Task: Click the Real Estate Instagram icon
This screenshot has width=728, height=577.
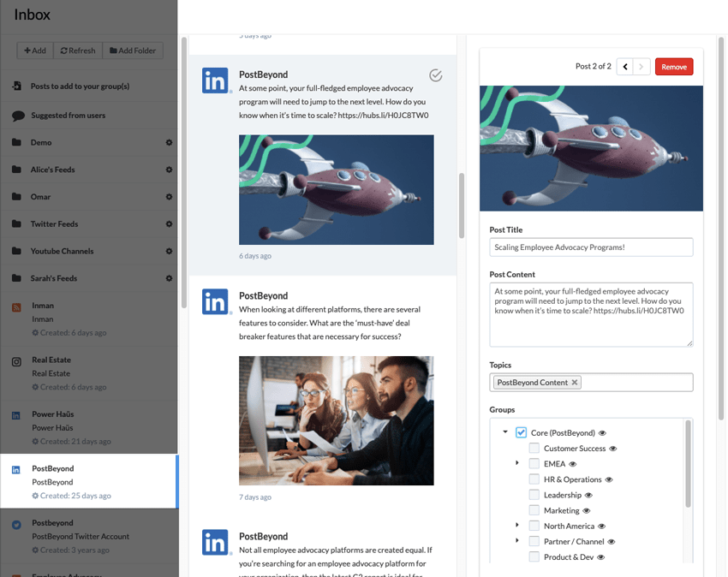Action: tap(16, 361)
